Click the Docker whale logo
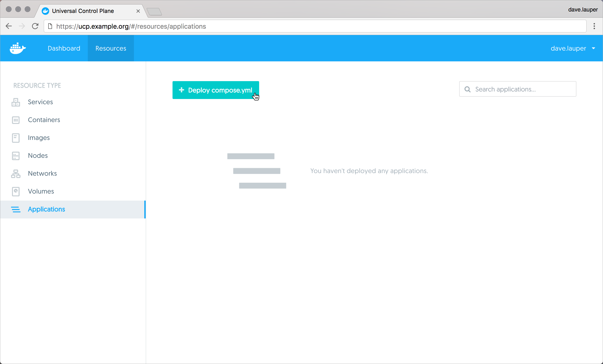The image size is (603, 364). click(18, 48)
